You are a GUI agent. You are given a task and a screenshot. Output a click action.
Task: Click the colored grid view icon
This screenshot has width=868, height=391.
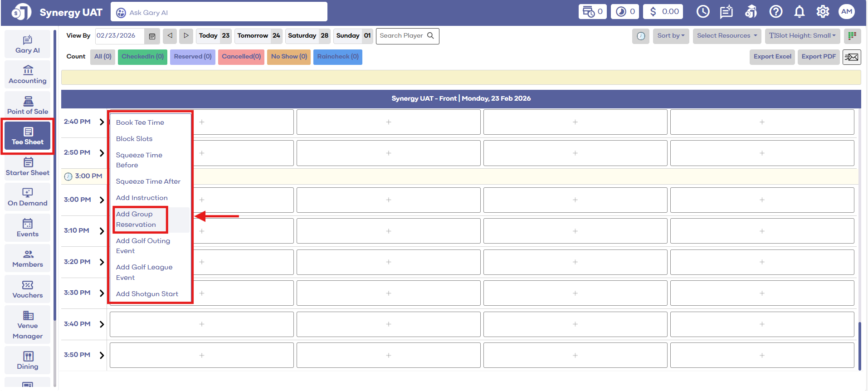click(852, 36)
